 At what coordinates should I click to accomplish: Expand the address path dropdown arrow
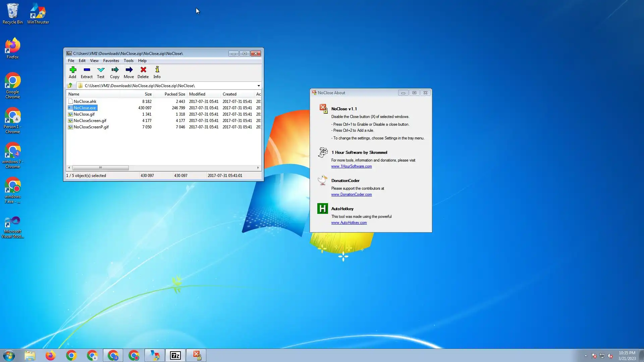pyautogui.click(x=258, y=85)
